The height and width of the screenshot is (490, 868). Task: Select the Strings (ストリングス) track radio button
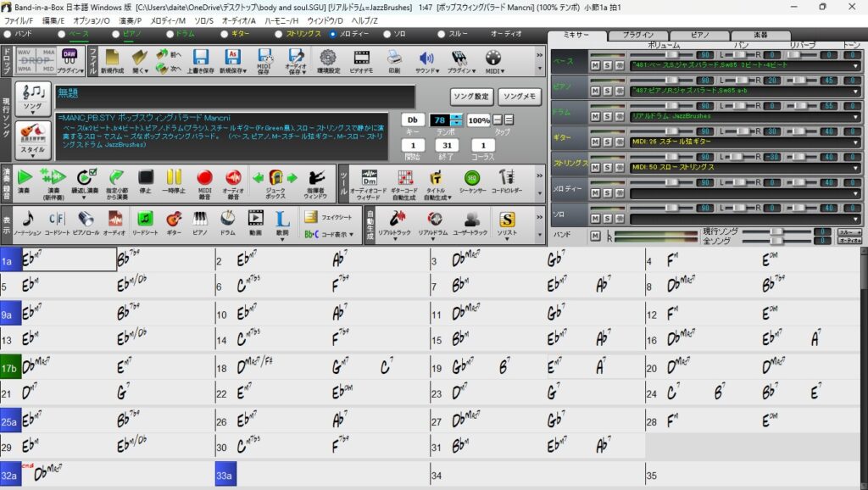(x=278, y=34)
